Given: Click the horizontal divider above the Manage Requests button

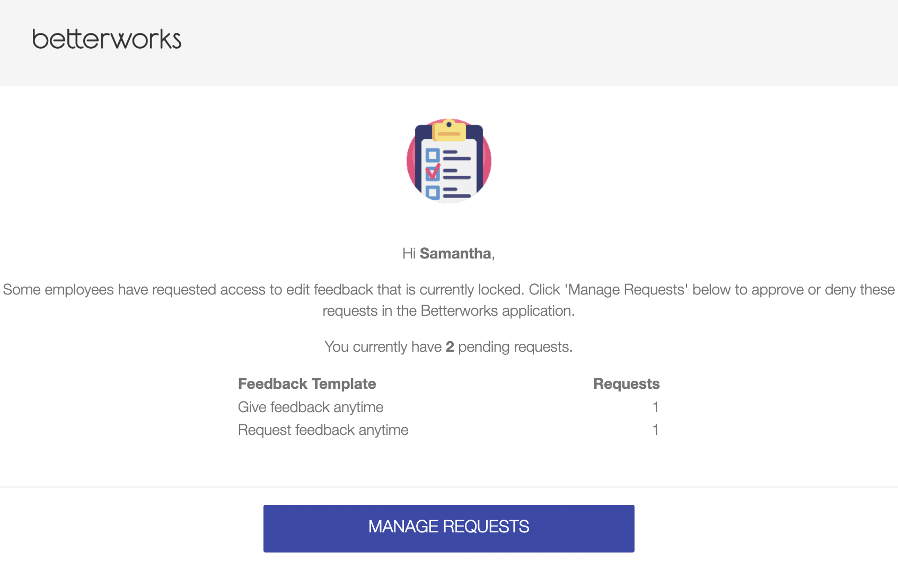Looking at the screenshot, I should click(x=448, y=486).
